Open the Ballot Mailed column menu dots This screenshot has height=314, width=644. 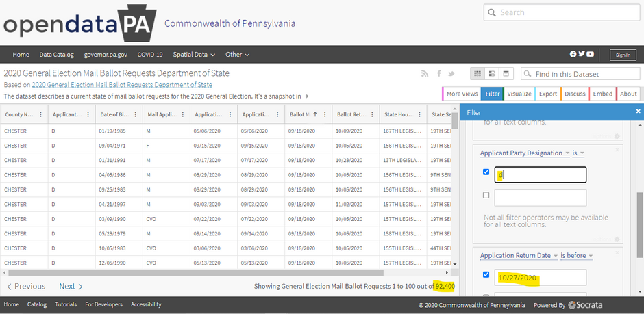point(325,115)
